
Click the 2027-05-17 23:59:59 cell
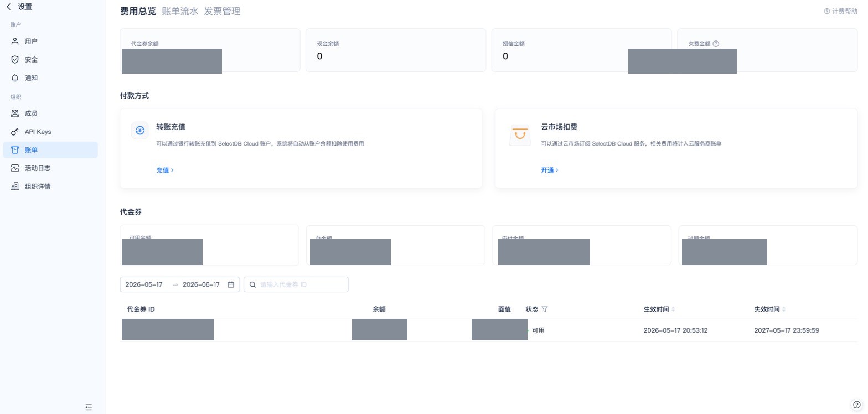(x=787, y=330)
